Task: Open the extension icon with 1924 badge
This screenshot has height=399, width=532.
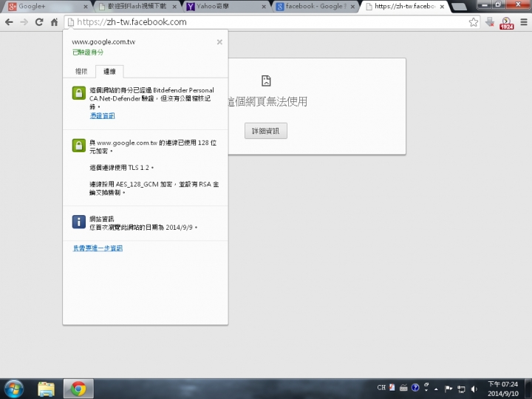Action: (506, 23)
